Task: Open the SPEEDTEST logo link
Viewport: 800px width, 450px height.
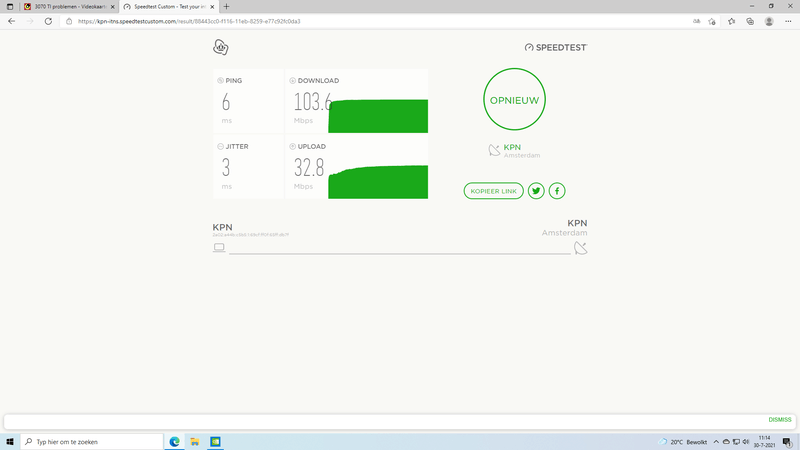Action: tap(556, 47)
